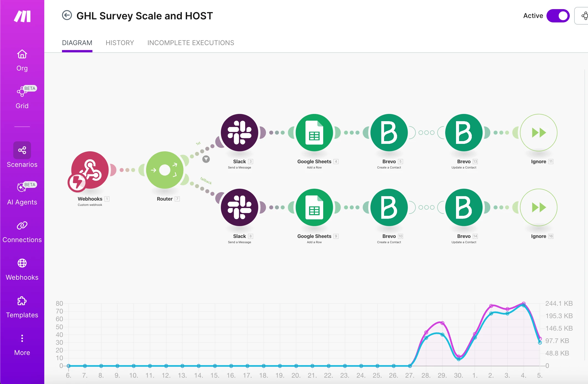Go to Connections in the sidebar
This screenshot has height=384, width=588.
tap(22, 231)
